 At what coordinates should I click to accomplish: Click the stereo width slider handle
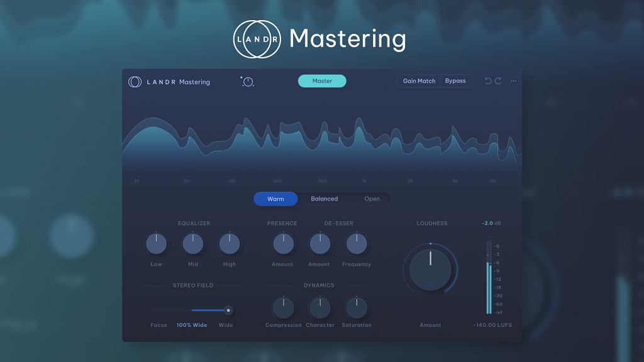tap(228, 310)
